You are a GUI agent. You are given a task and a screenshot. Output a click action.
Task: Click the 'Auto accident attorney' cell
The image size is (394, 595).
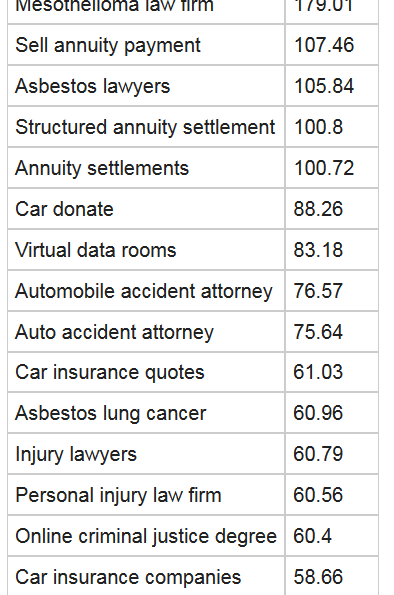146,332
